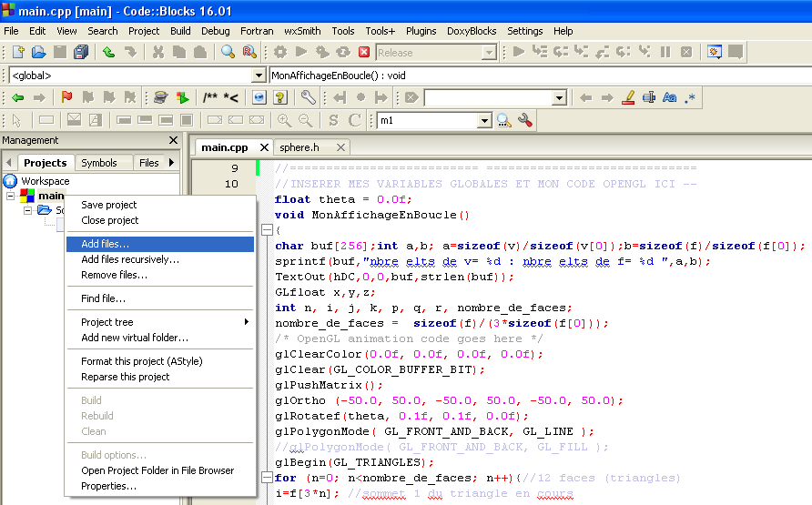This screenshot has height=505, width=812.
Task: Open the wxSmith menu
Action: 302,31
